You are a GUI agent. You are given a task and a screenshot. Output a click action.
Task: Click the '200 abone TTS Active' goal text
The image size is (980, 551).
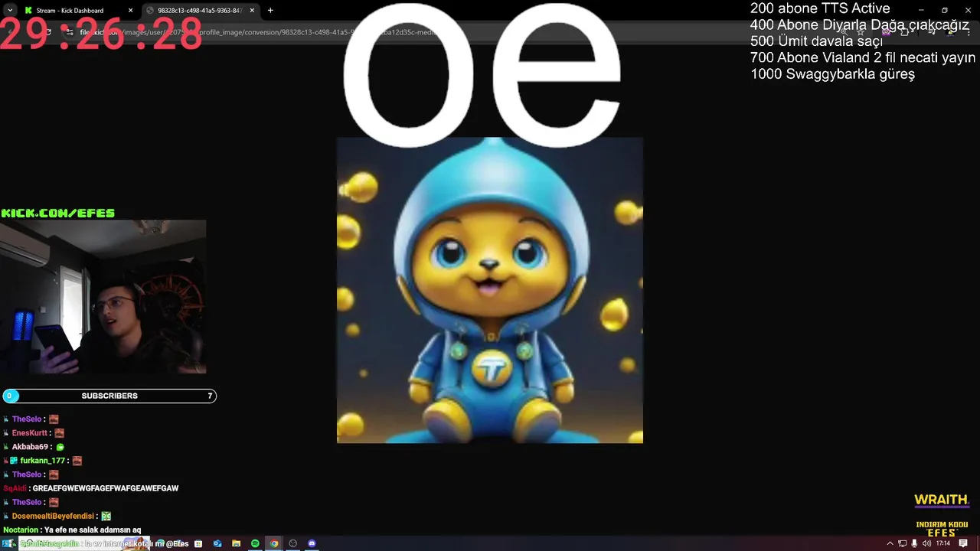[820, 8]
